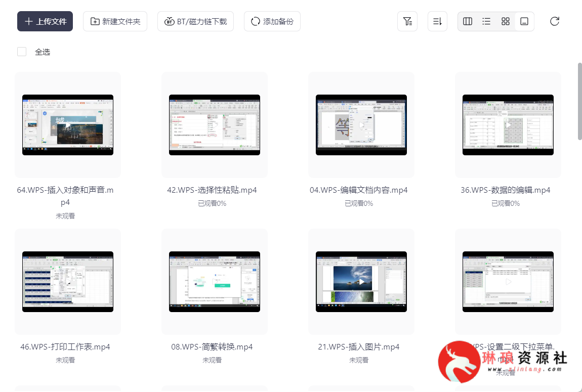Open thumbnail of 64.WPS-插入对象和声音 video
Viewport: 582px width, 392px height.
(x=67, y=125)
